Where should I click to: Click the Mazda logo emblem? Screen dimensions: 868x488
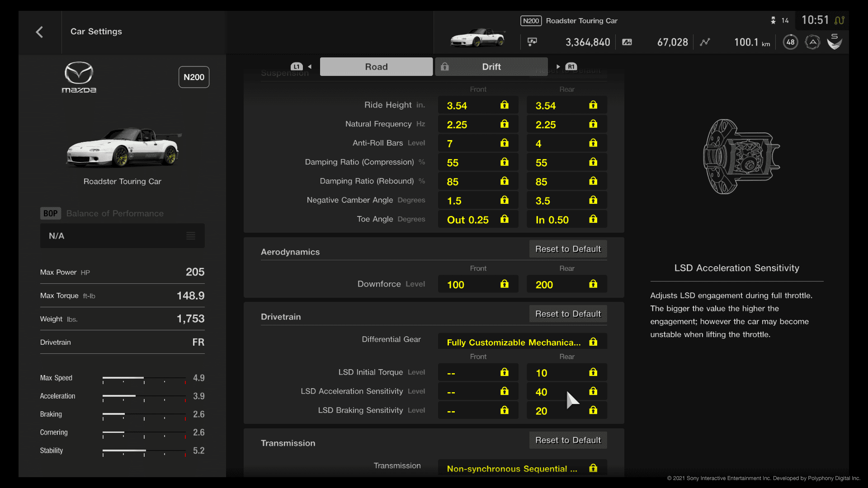79,77
